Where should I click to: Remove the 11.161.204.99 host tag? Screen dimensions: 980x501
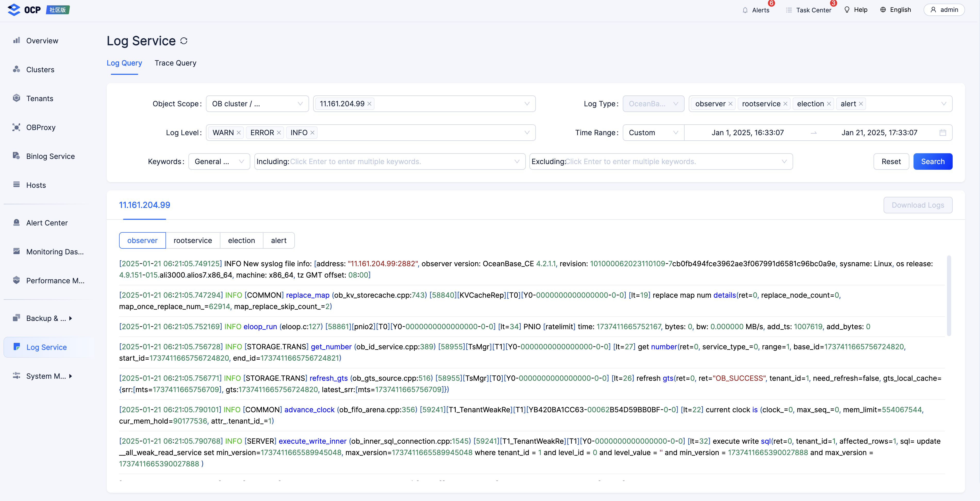tap(369, 104)
